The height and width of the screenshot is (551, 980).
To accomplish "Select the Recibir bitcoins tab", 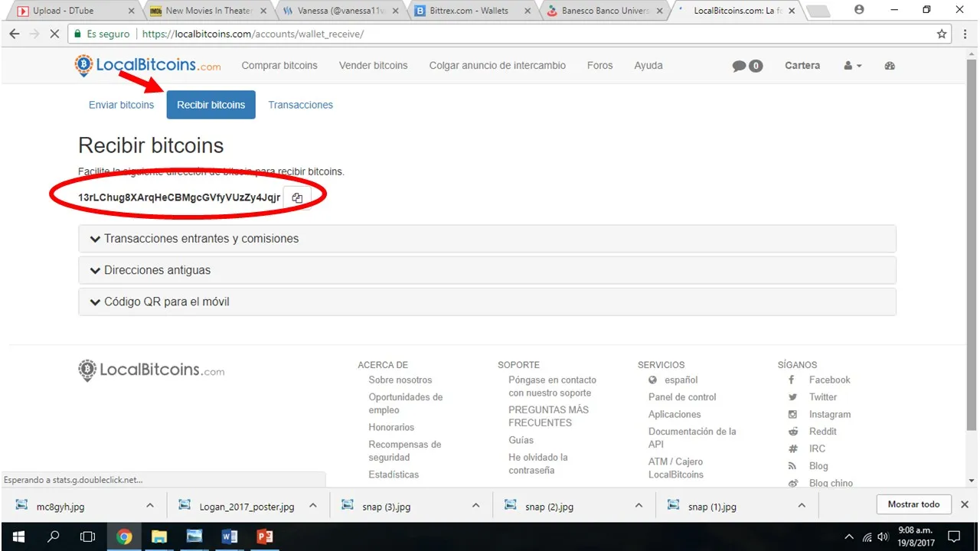I will tap(211, 105).
